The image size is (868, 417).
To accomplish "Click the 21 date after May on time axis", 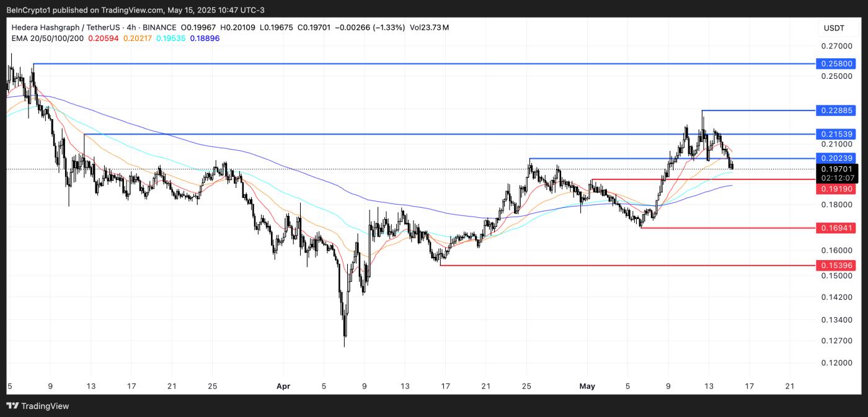I will [789, 386].
